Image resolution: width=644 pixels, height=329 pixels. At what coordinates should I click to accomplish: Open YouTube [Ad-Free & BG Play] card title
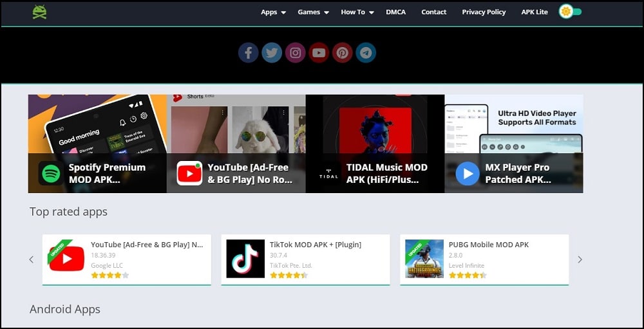[x=147, y=245]
